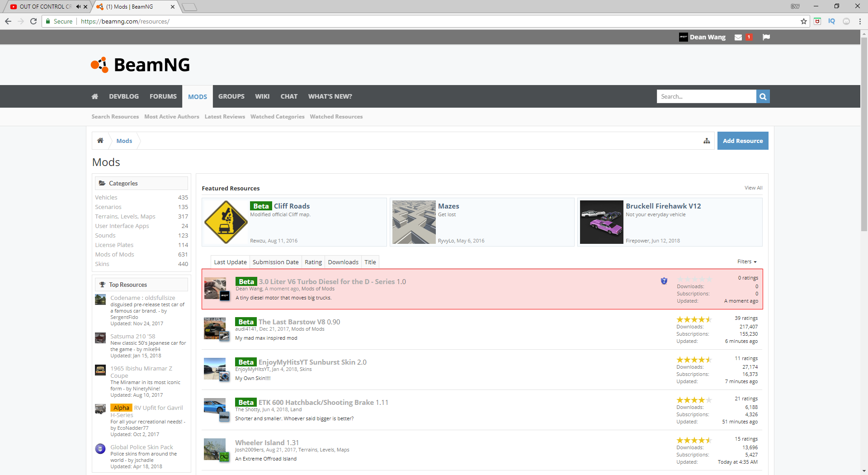Open Latest Reviews link
This screenshot has width=868, height=475.
click(x=225, y=117)
